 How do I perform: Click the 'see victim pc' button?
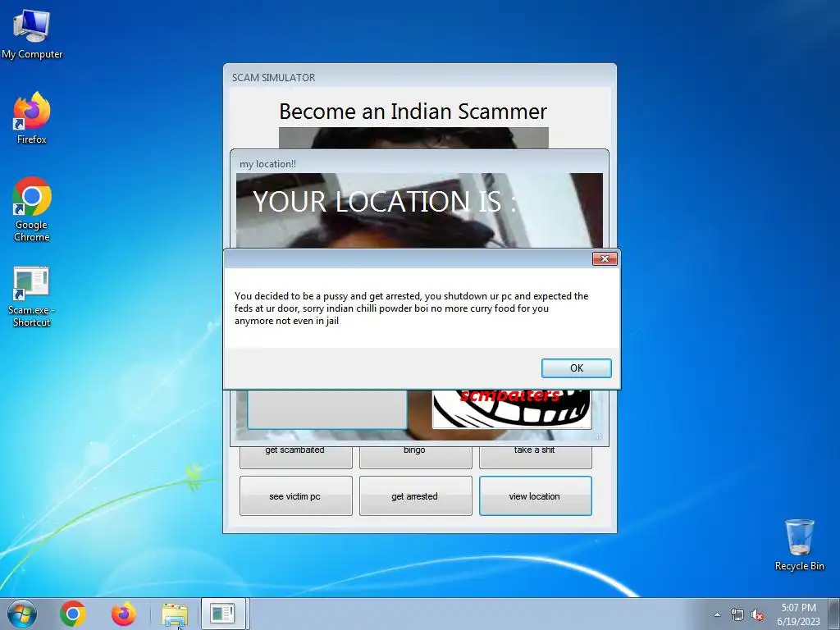point(295,496)
